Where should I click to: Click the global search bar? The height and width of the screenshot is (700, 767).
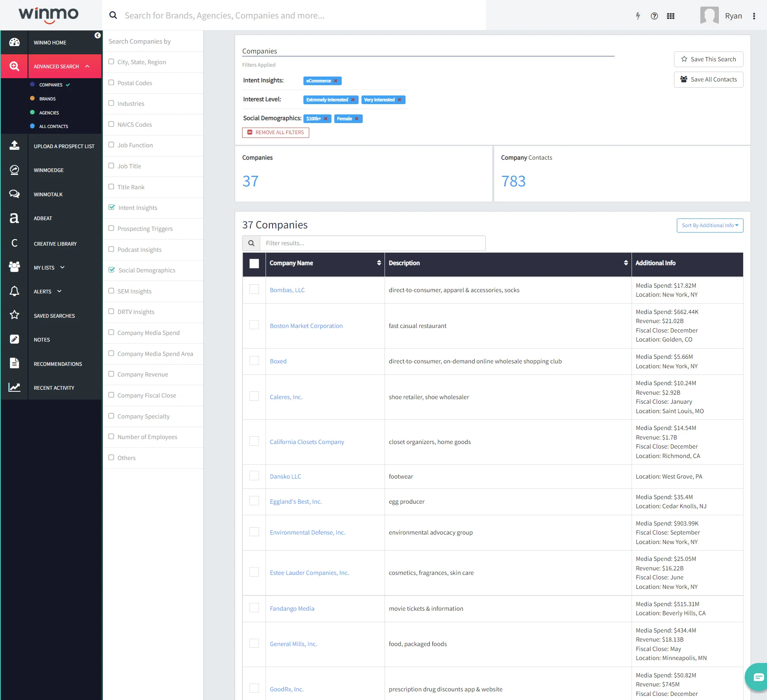coord(294,16)
